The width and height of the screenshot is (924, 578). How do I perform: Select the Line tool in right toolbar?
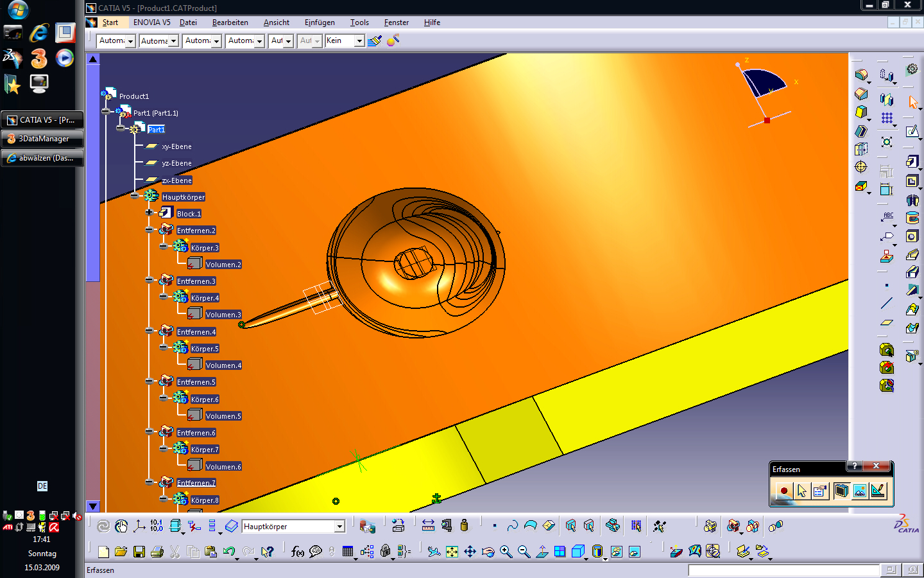(886, 304)
